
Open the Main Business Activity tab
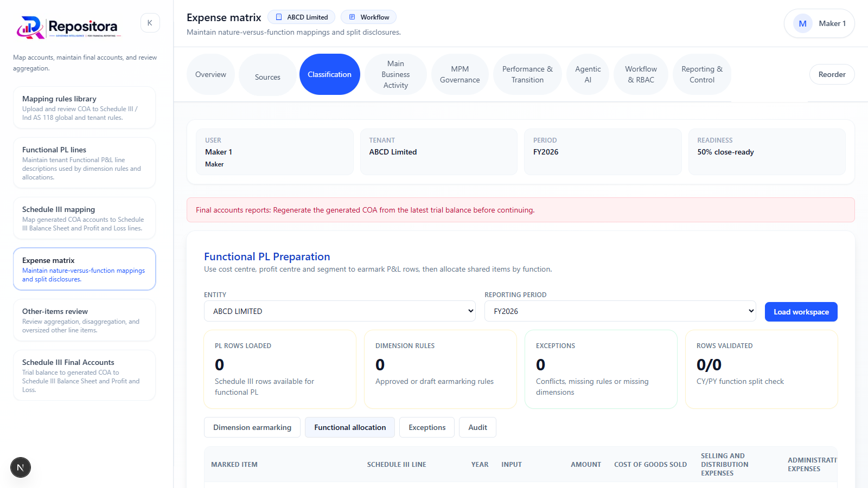tap(395, 74)
